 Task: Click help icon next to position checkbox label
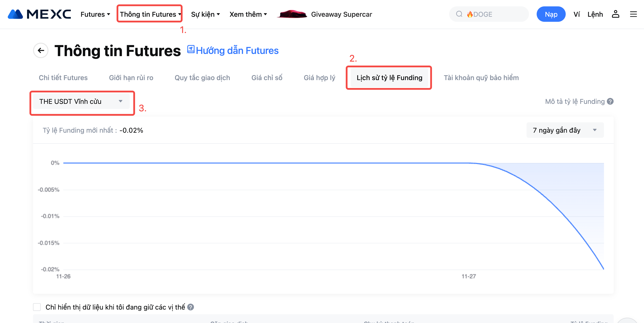190,307
